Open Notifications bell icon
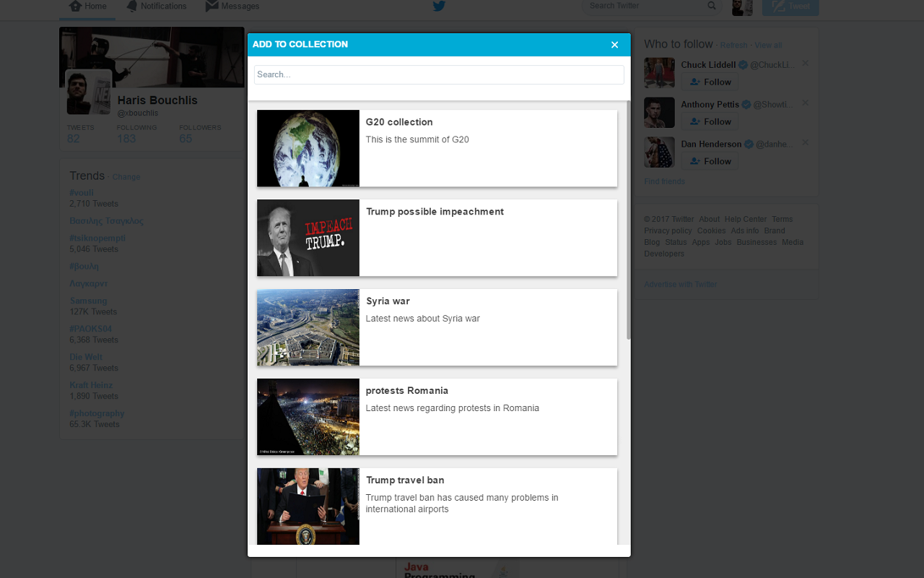This screenshot has height=578, width=924. [x=131, y=7]
